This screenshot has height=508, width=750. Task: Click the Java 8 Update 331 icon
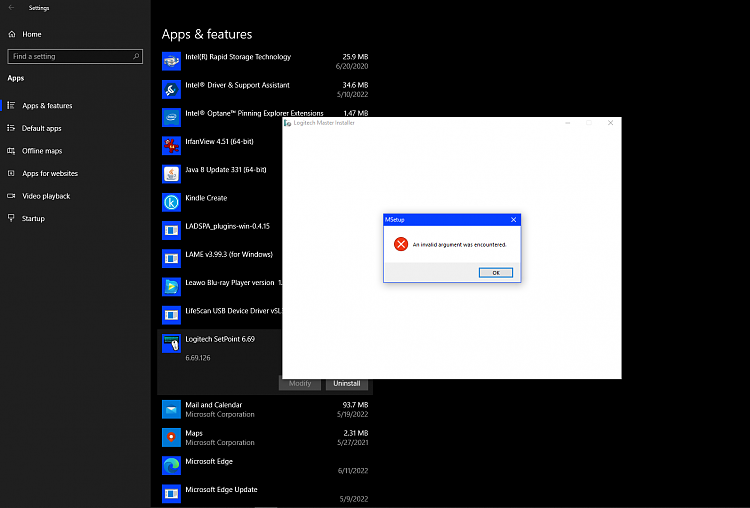coord(171,174)
